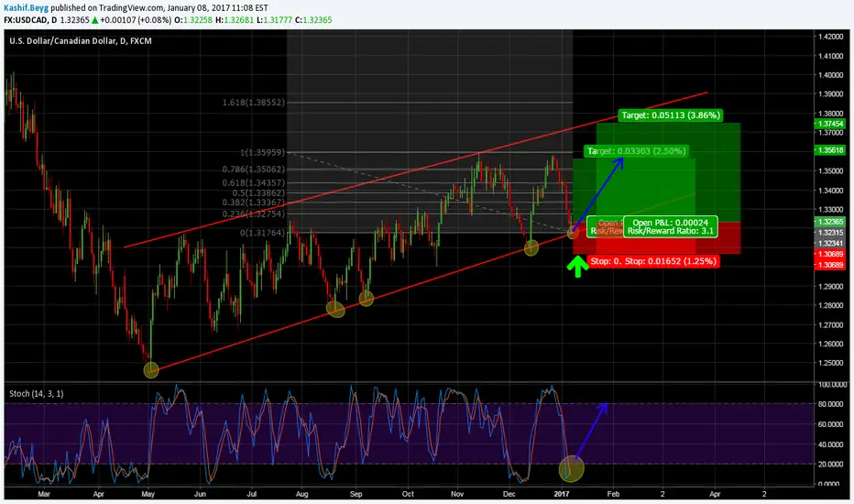Open the Stoch (14, 3, 1) indicator label
854x504 pixels.
coord(37,393)
